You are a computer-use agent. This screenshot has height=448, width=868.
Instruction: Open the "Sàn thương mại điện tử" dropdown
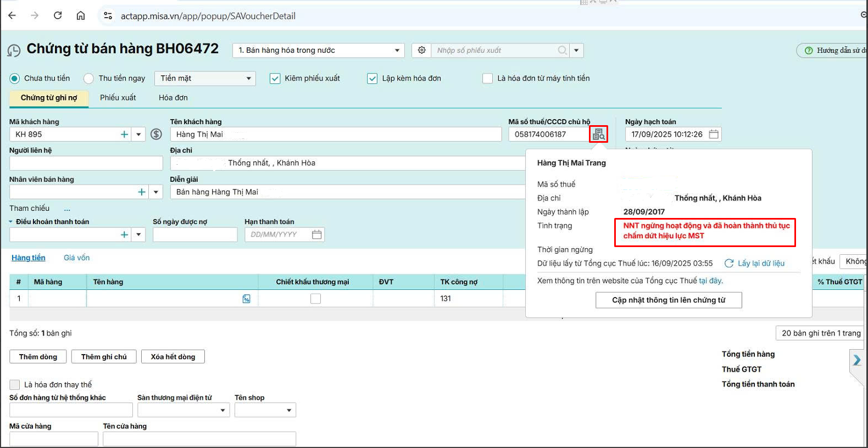(183, 410)
